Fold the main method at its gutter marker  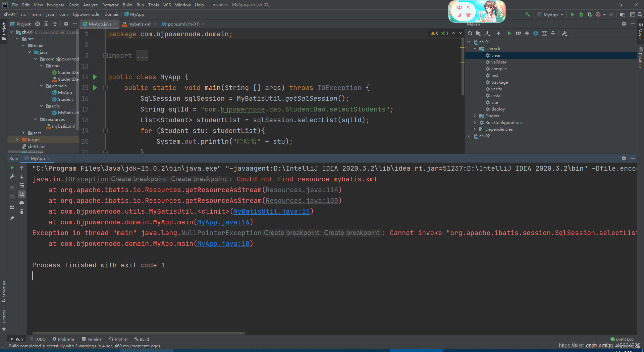[105, 88]
